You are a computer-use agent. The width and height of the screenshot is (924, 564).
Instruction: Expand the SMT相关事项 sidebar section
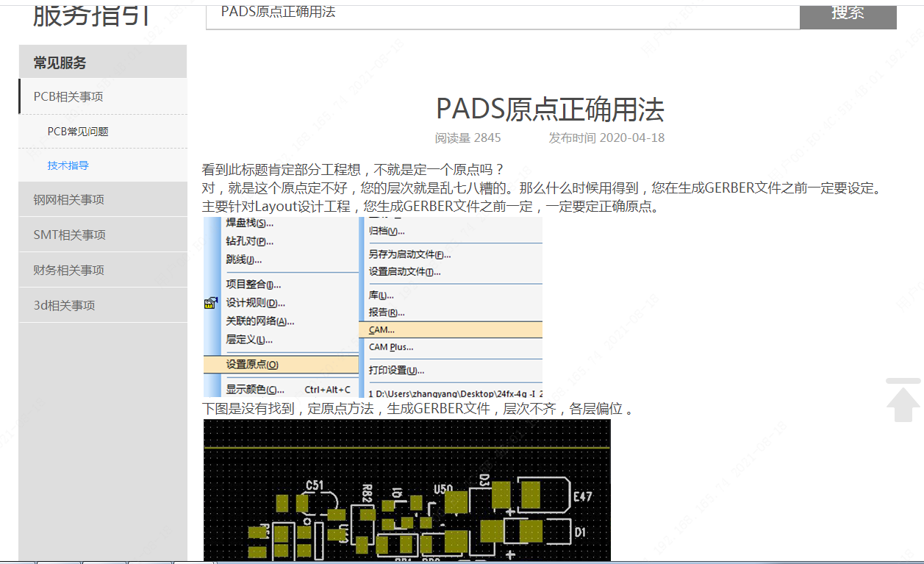70,235
